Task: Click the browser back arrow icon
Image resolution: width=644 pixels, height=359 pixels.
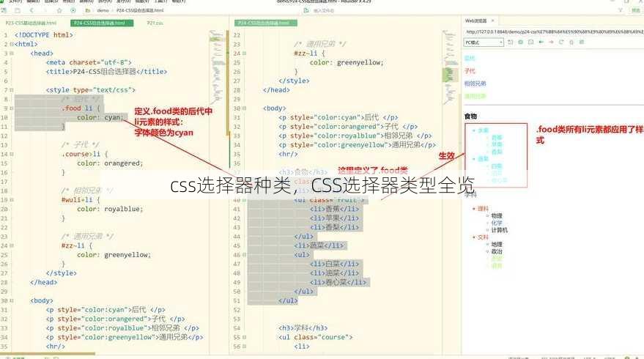Action: pyautogui.click(x=541, y=42)
